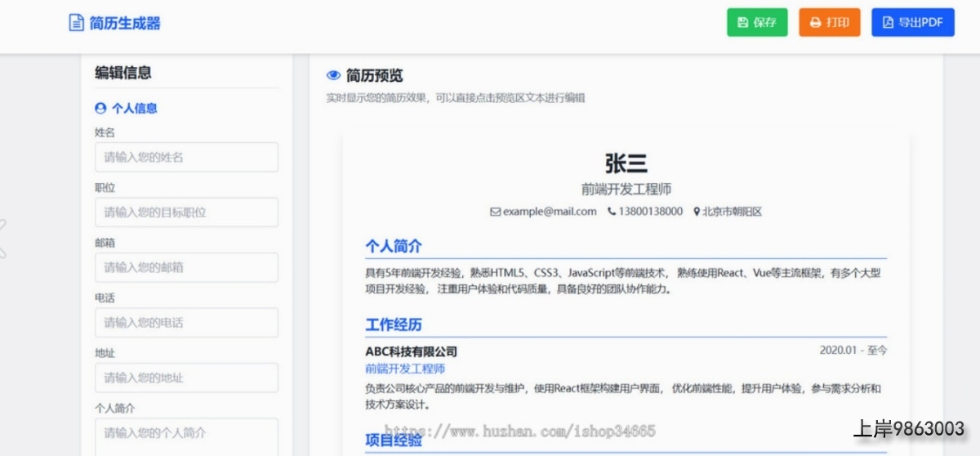
Task: Click the ABC科技有限公司 company name
Action: pos(411,351)
